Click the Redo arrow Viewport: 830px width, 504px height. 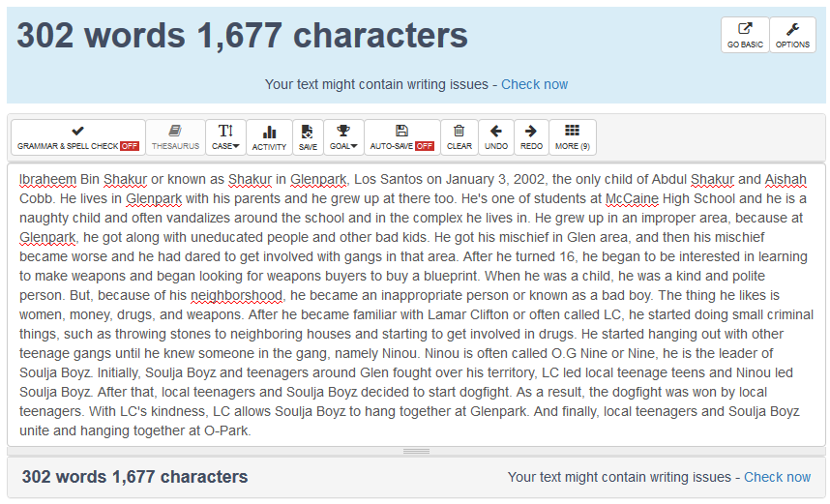point(531,137)
